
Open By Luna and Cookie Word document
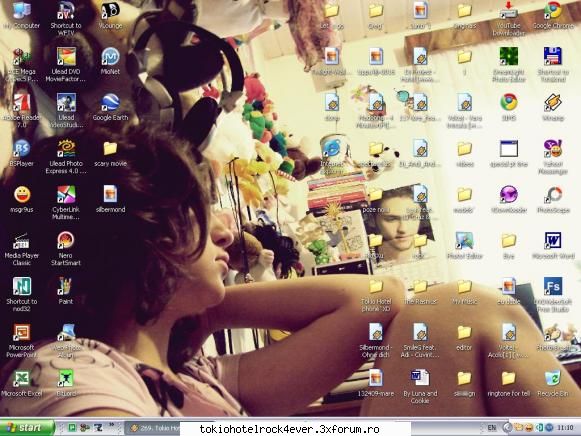point(420,386)
